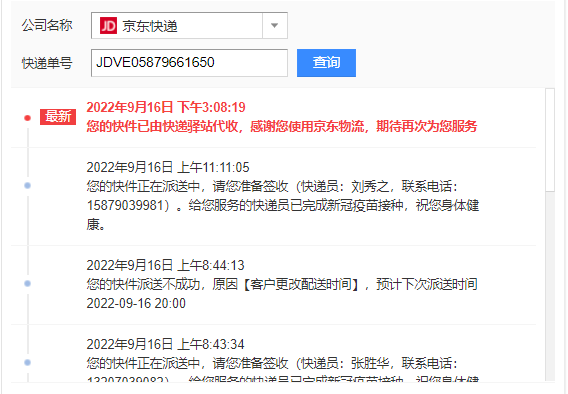The height and width of the screenshot is (394, 568).
Task: Click the 快递单号 label
Action: pos(47,63)
